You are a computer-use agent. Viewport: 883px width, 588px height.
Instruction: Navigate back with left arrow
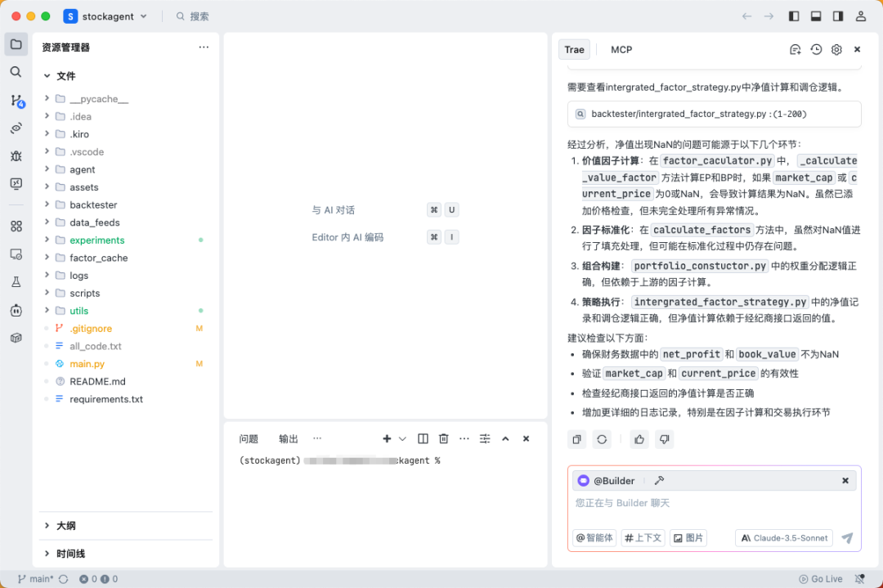[x=746, y=16]
